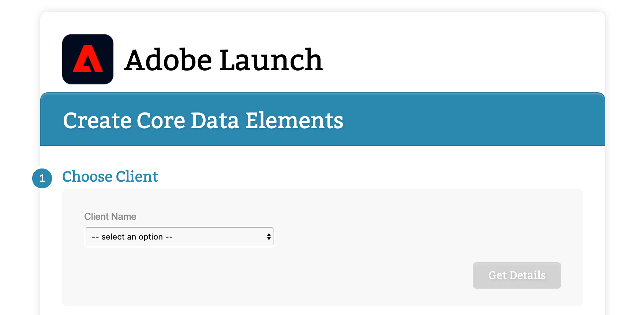Click the blue numbered step indicator

point(42,178)
